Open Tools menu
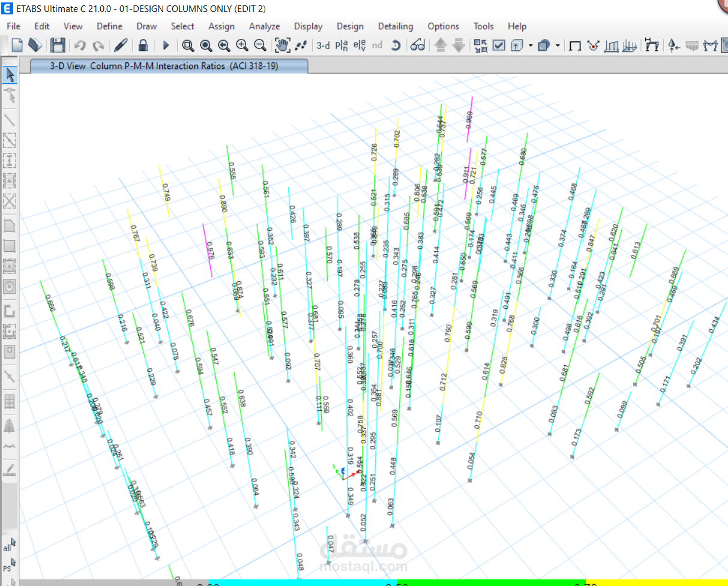This screenshot has width=728, height=586. pyautogui.click(x=483, y=26)
